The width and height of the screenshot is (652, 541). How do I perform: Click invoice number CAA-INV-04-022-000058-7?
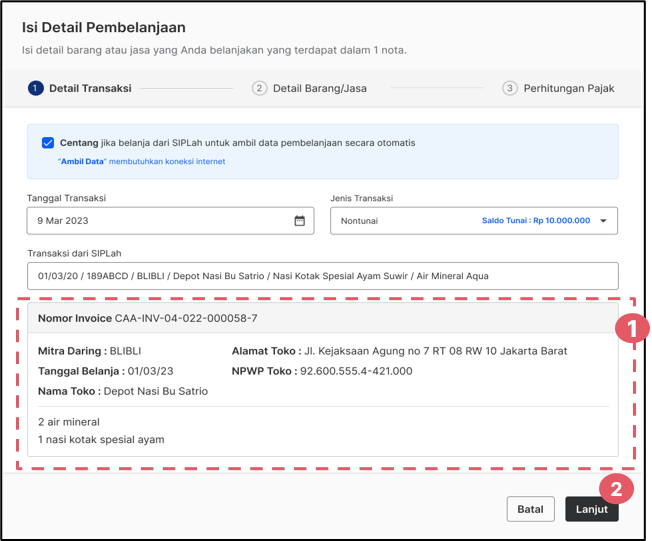[186, 319]
